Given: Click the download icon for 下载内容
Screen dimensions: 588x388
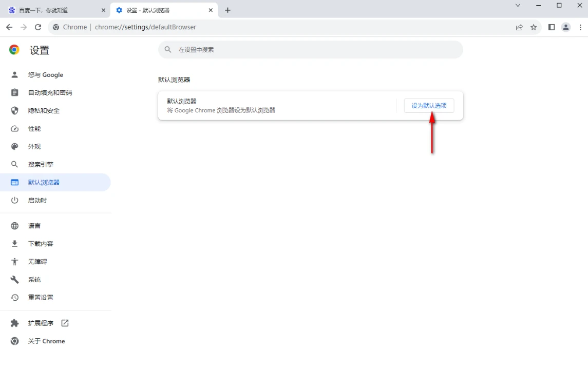Looking at the screenshot, I should click(14, 244).
